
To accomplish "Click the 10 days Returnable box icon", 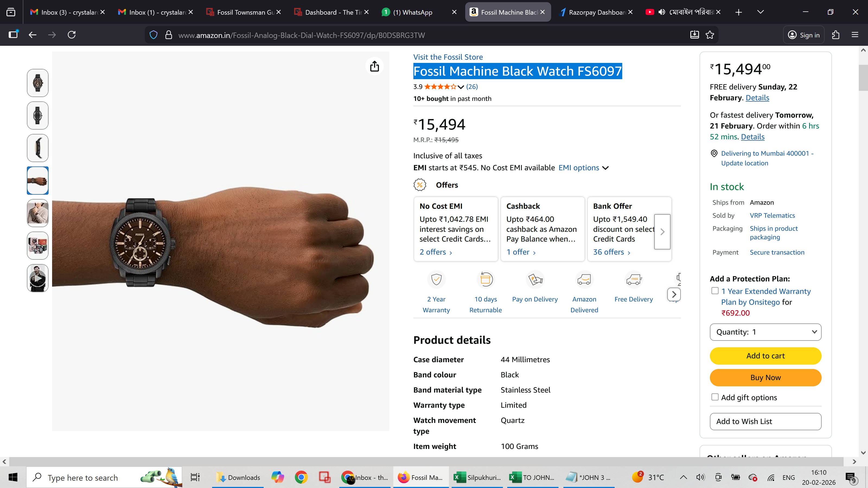I will (x=486, y=279).
